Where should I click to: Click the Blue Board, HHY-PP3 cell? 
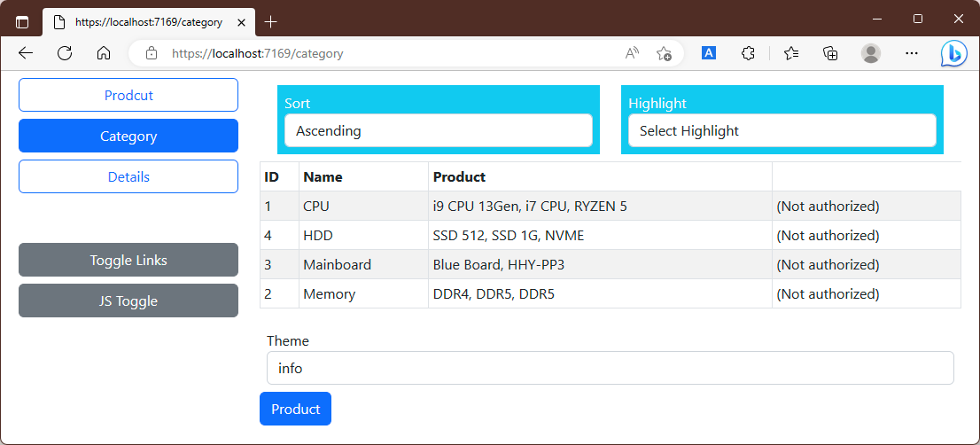click(600, 264)
